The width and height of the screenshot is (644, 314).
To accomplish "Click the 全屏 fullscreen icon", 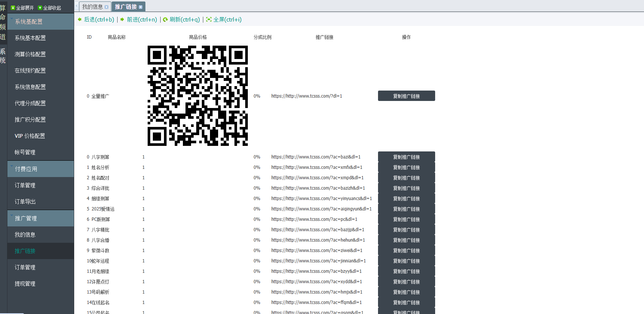I will tap(209, 20).
